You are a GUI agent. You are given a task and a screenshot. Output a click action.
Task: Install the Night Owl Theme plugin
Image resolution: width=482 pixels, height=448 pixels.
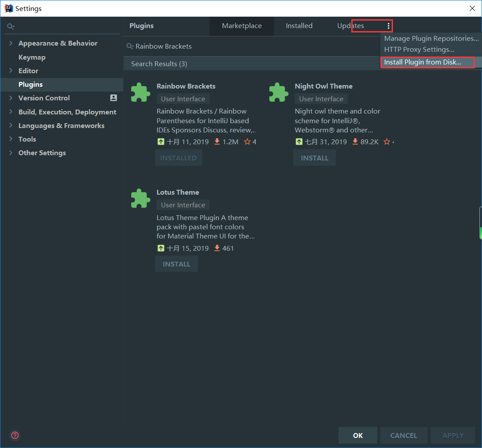pyautogui.click(x=314, y=158)
